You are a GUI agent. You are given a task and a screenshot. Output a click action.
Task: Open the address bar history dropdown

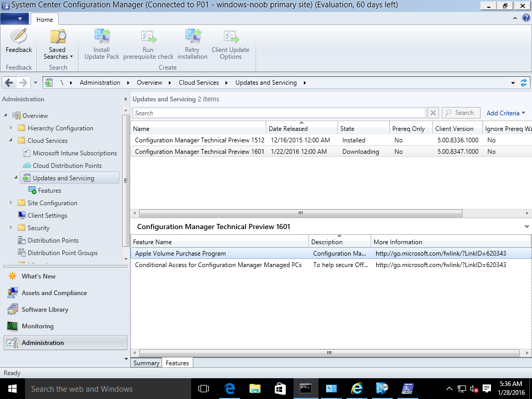[513, 83]
